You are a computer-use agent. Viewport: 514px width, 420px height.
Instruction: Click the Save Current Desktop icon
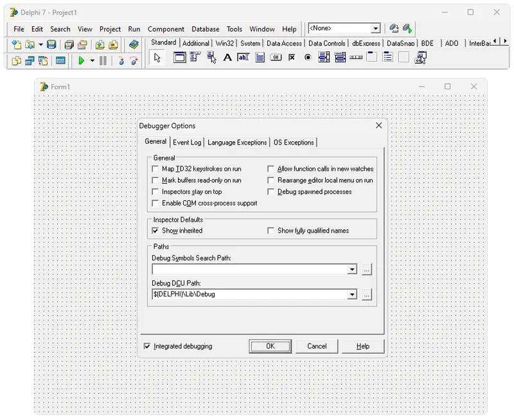[x=394, y=28]
